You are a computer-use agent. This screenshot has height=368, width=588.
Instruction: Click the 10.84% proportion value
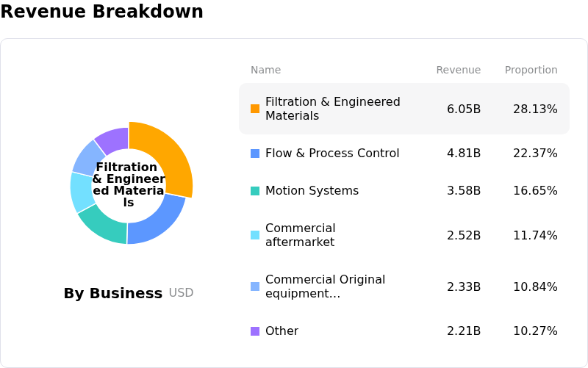[x=535, y=286]
